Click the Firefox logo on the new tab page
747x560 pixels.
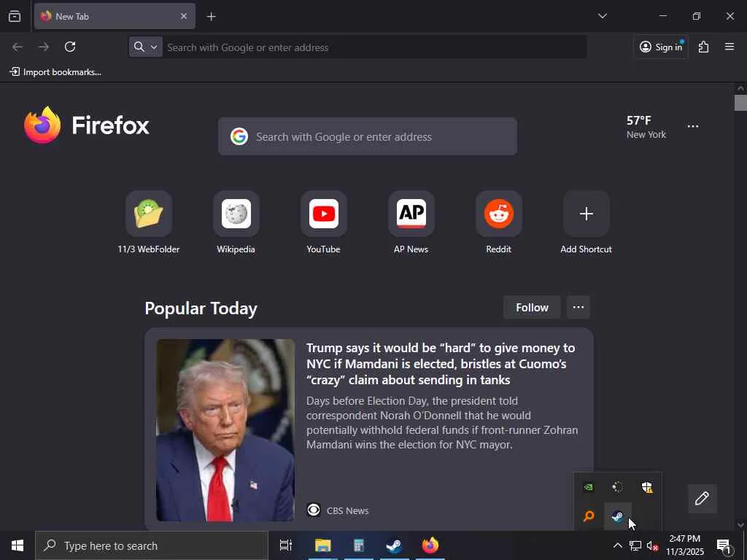point(86,125)
